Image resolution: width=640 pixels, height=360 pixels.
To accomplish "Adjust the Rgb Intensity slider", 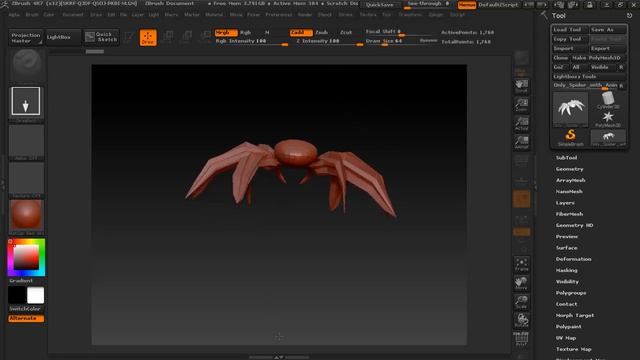I will (251, 42).
